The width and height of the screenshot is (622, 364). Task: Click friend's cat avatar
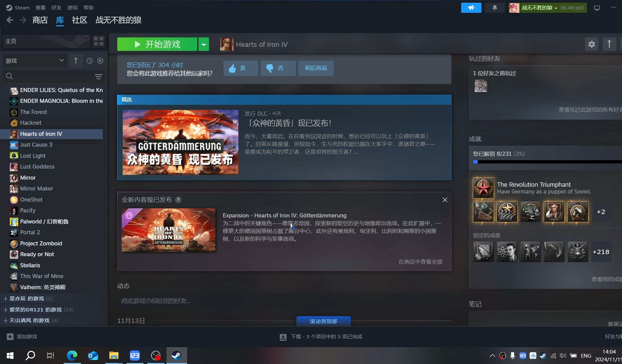[x=481, y=86]
